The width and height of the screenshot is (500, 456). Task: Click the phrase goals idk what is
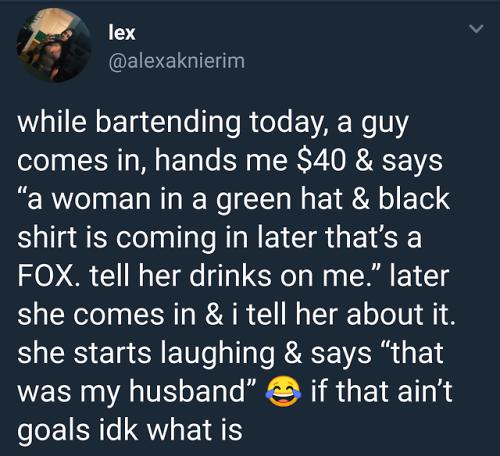click(x=130, y=430)
